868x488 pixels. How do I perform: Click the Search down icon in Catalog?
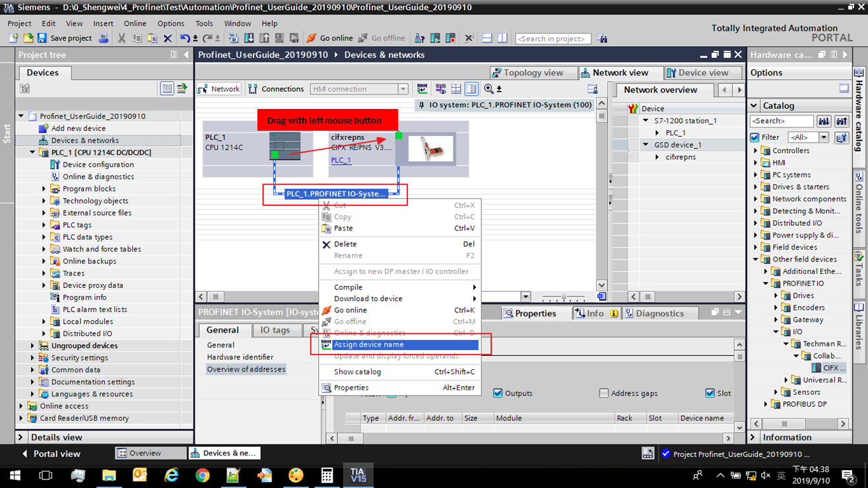coord(824,121)
